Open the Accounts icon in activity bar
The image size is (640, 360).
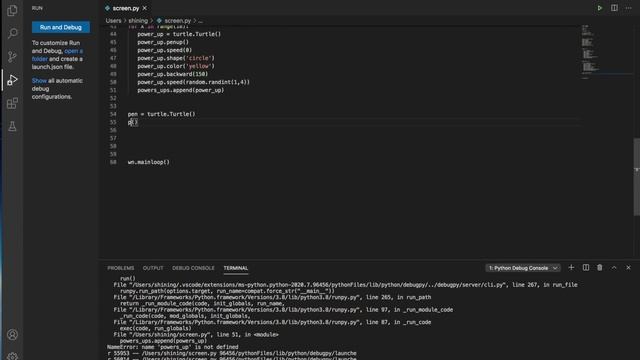pos(12,334)
